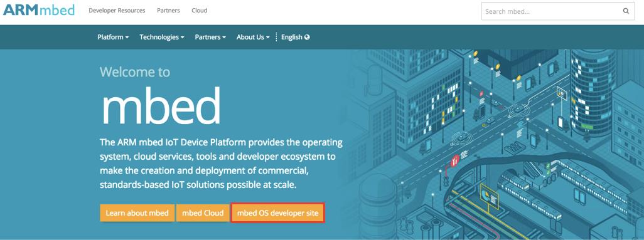Open the About Us dropdown
Screen dimensions: 644x240
click(253, 37)
